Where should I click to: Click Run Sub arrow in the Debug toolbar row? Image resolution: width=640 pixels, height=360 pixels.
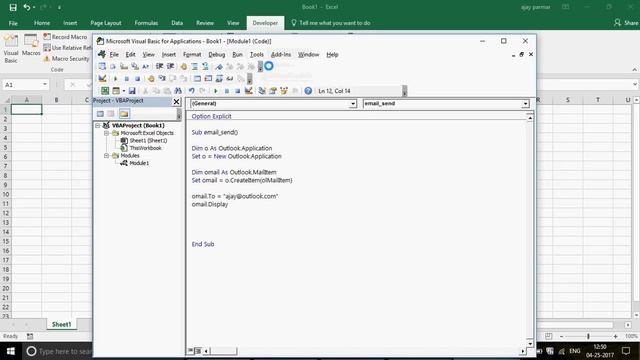click(x=116, y=78)
